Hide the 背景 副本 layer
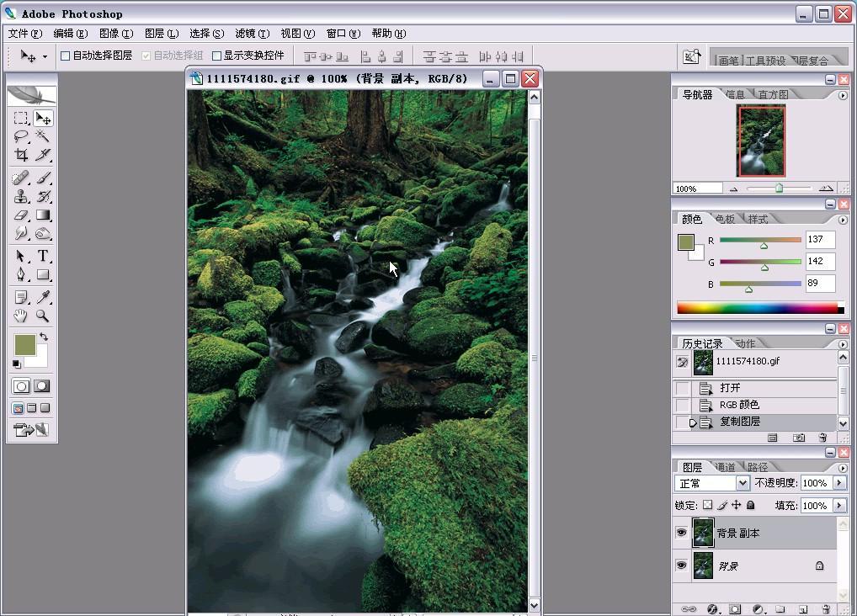 (682, 533)
